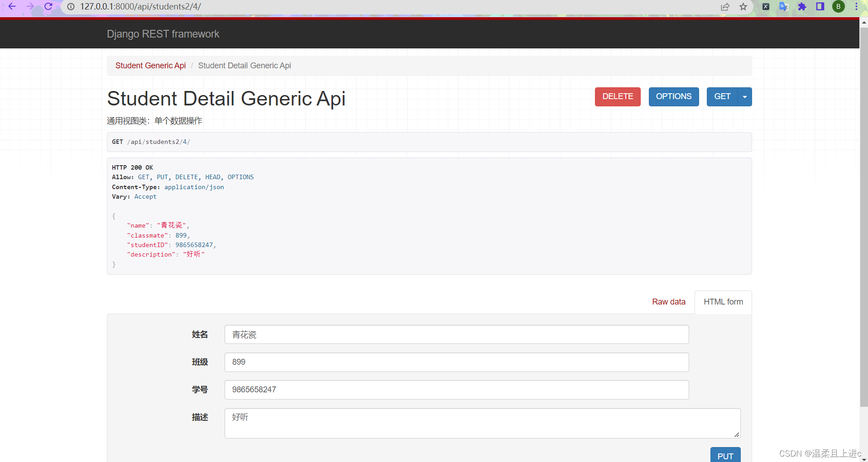The height and width of the screenshot is (462, 868).
Task: Click the 描述 textarea containing 好听
Action: click(x=482, y=423)
